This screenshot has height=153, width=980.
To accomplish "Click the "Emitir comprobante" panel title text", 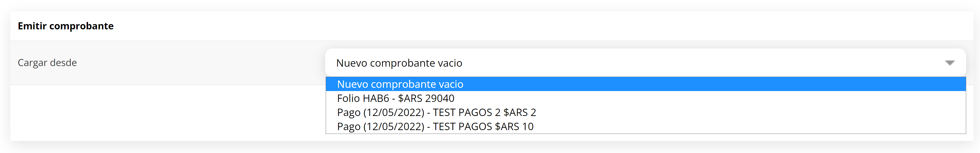I will pyautogui.click(x=65, y=26).
